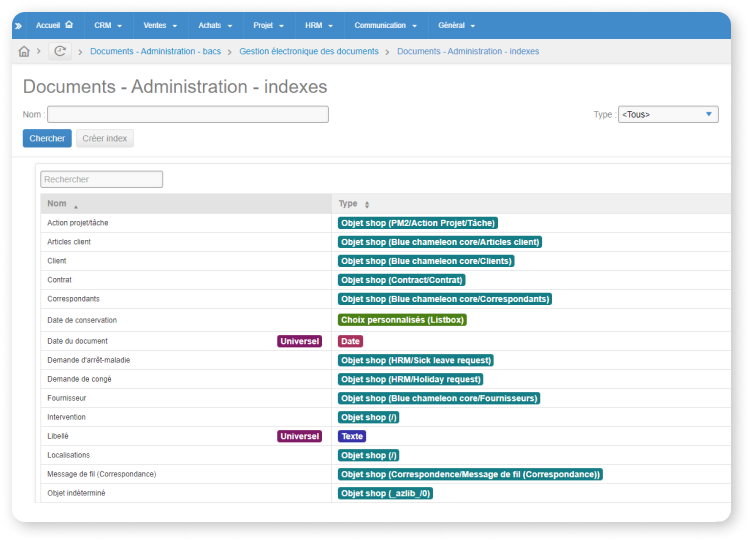Click Objet shop (Blue chameleon core/Fournisseurs) badge

click(x=439, y=398)
